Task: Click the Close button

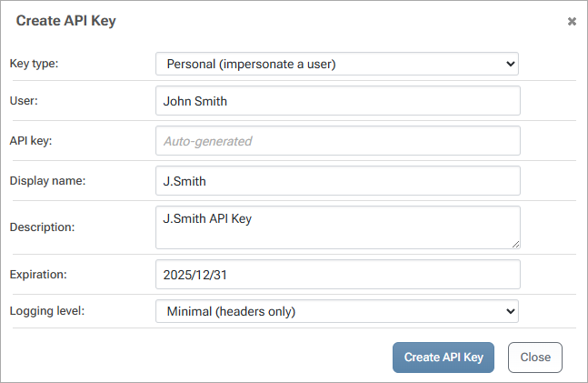Action: pyautogui.click(x=535, y=358)
